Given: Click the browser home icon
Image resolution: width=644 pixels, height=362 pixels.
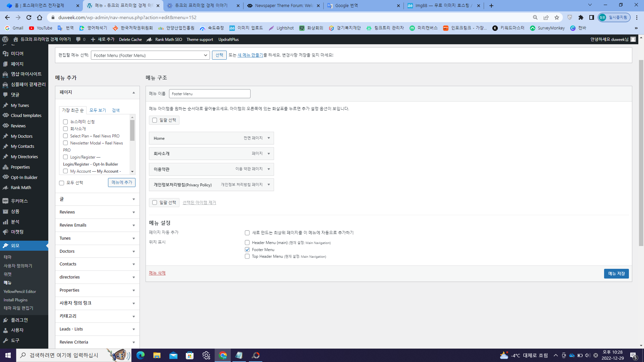Looking at the screenshot, I should tap(40, 17).
